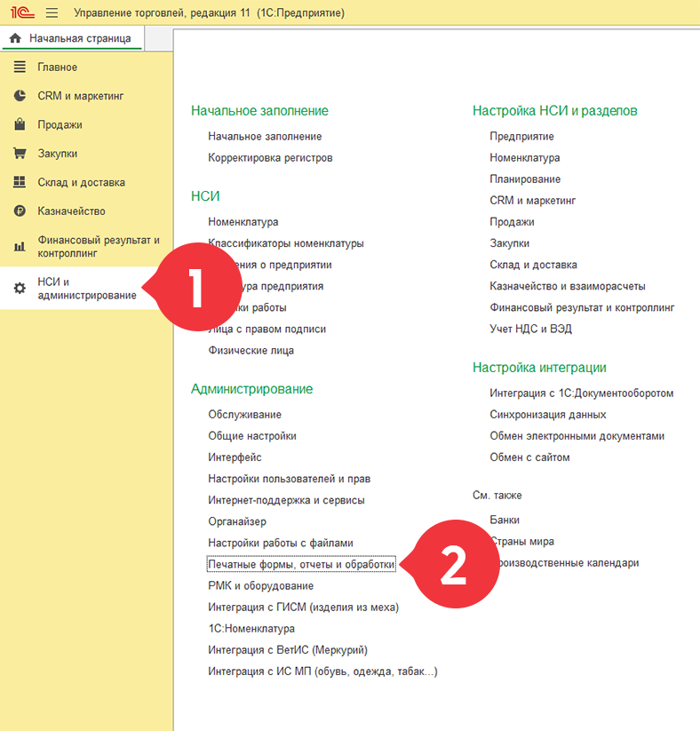Open Интеграция с ГИСМ (изделия из меха)
The image size is (700, 731).
pos(303,608)
